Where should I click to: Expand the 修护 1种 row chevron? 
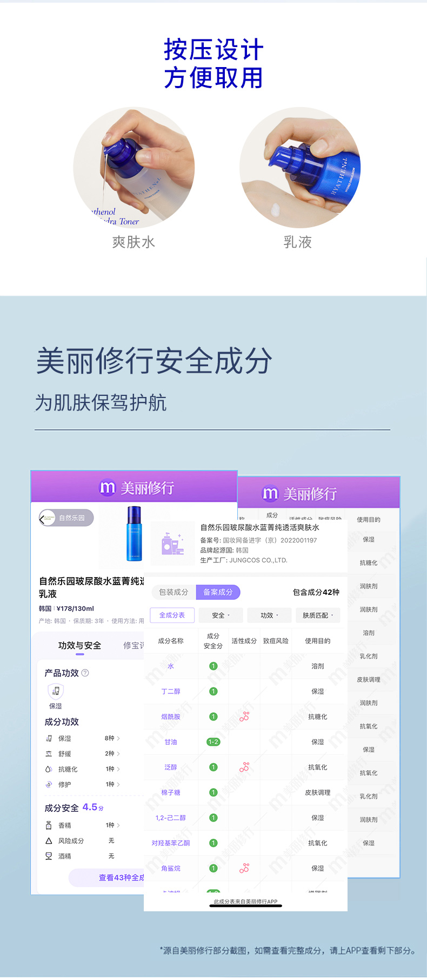(x=118, y=784)
